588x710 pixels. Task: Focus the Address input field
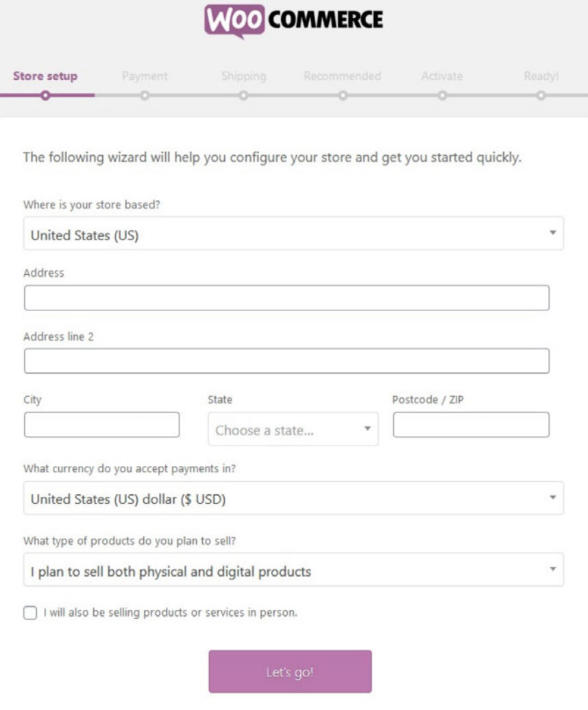pyautogui.click(x=286, y=298)
